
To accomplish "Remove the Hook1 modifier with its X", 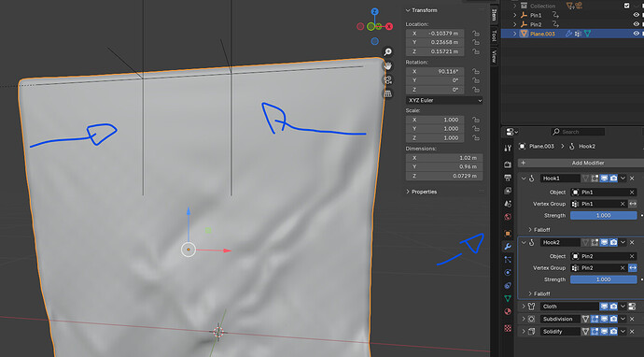I will [x=632, y=178].
